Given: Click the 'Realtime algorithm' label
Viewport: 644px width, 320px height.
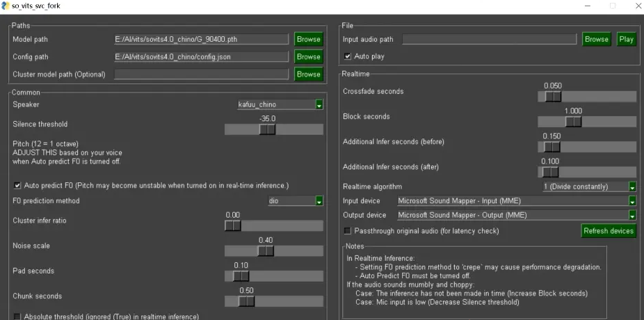Looking at the screenshot, I should pos(373,186).
